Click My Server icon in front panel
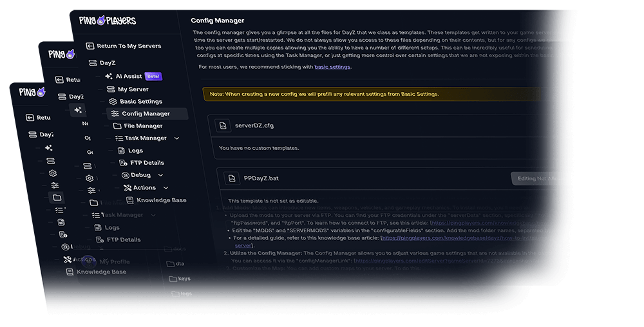644x327 pixels. click(x=111, y=89)
